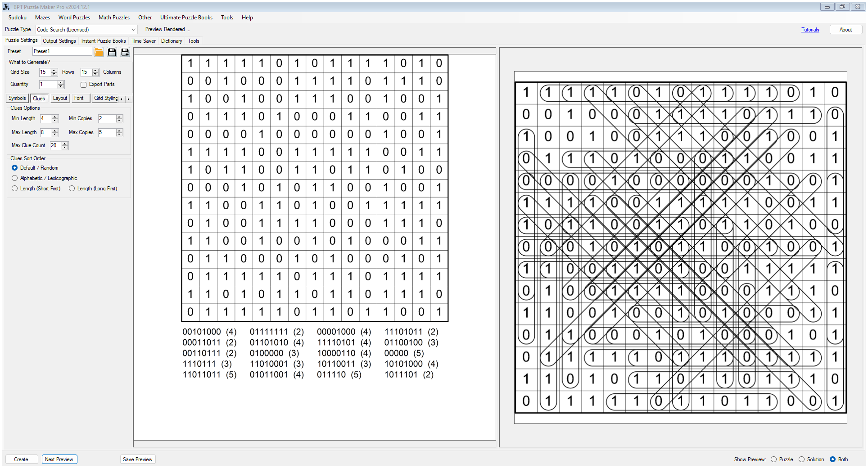Show only Puzzle in preview
Image resolution: width=868 pixels, height=468 pixels.
773,459
